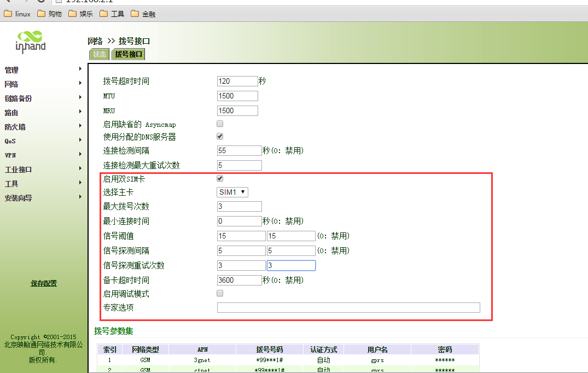The height and width of the screenshot is (373, 588).
Task: Open the 选择主卡 SIM1 dropdown
Action: (x=232, y=192)
